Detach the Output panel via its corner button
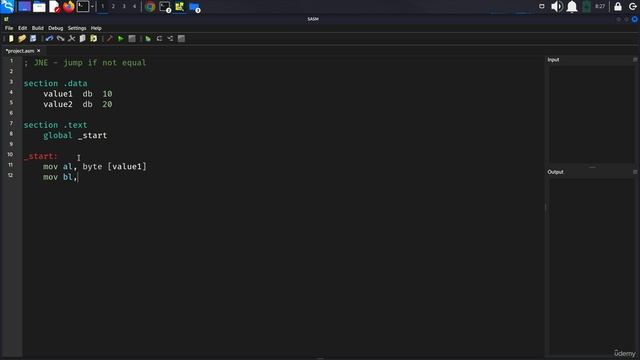The image size is (640, 360). point(635,172)
